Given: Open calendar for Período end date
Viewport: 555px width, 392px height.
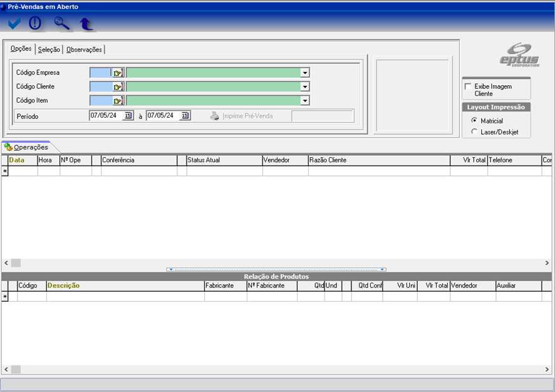Looking at the screenshot, I should 185,116.
